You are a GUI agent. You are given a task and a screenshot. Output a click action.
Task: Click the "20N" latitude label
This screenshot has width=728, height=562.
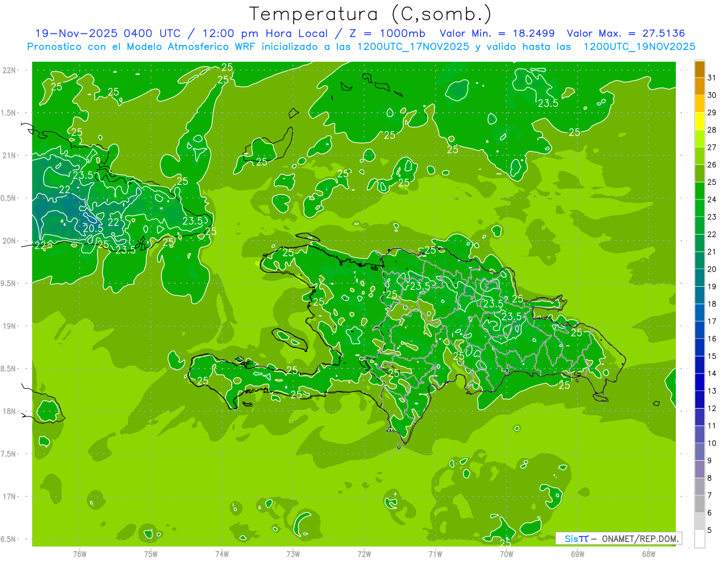9,241
